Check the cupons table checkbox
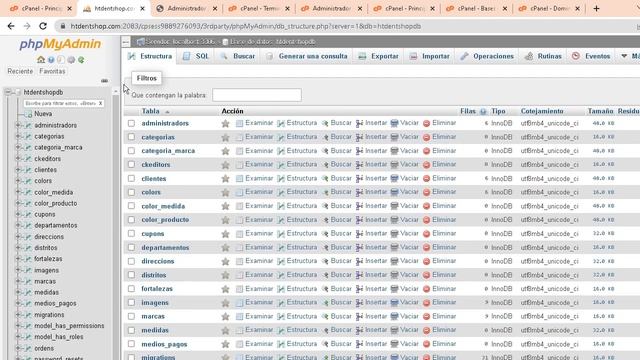The height and width of the screenshot is (360, 640). (x=131, y=233)
